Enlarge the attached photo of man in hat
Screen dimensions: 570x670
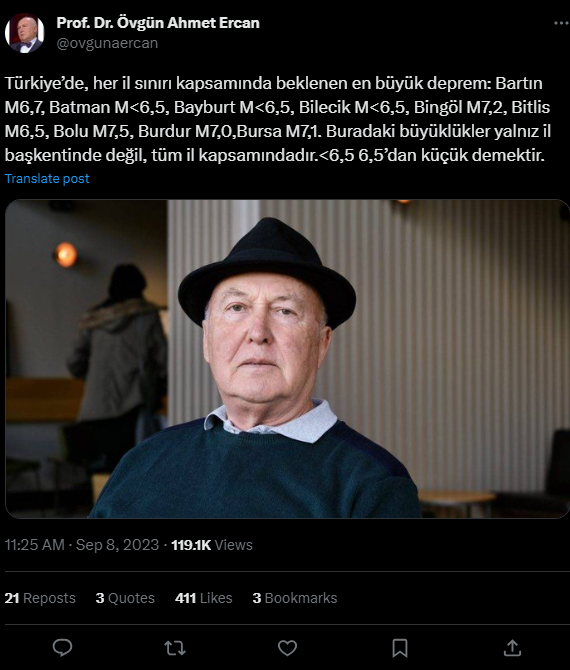(x=287, y=359)
